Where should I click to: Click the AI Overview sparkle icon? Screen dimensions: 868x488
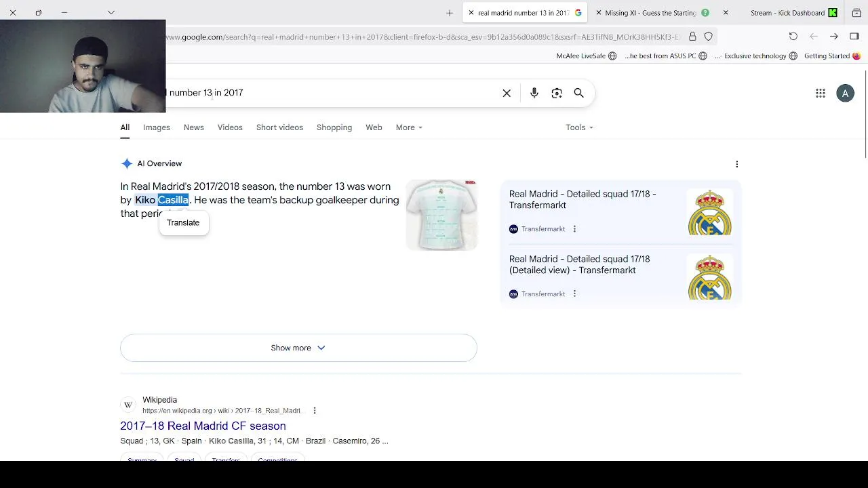tap(127, 163)
